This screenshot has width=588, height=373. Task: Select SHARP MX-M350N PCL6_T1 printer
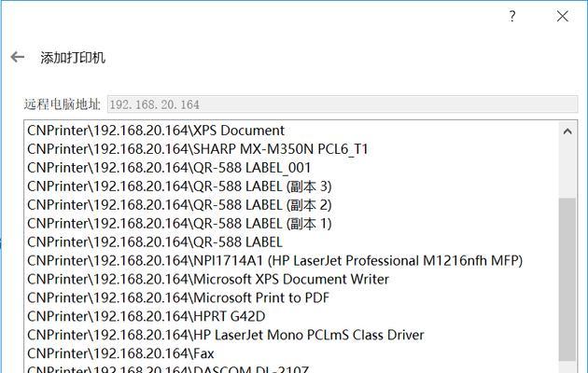click(198, 149)
